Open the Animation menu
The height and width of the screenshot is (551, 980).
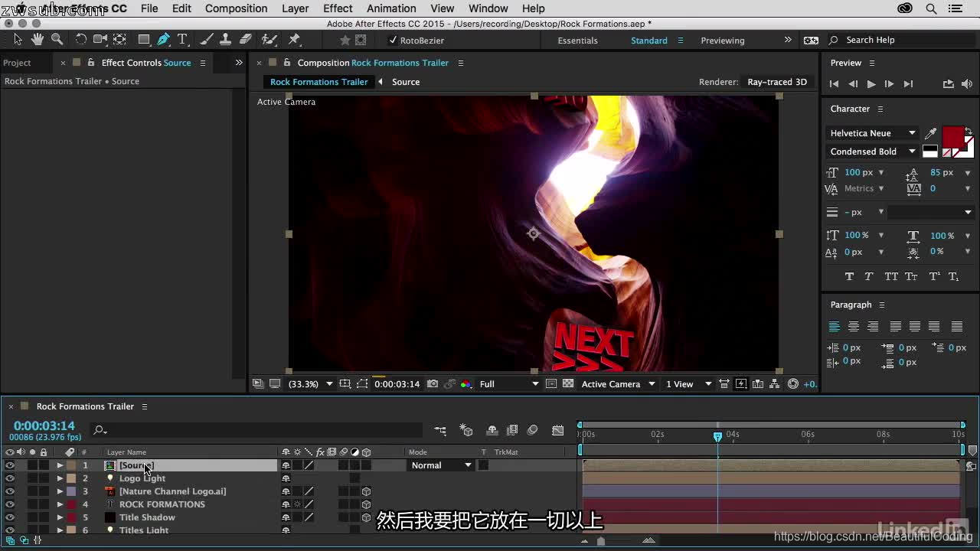391,8
